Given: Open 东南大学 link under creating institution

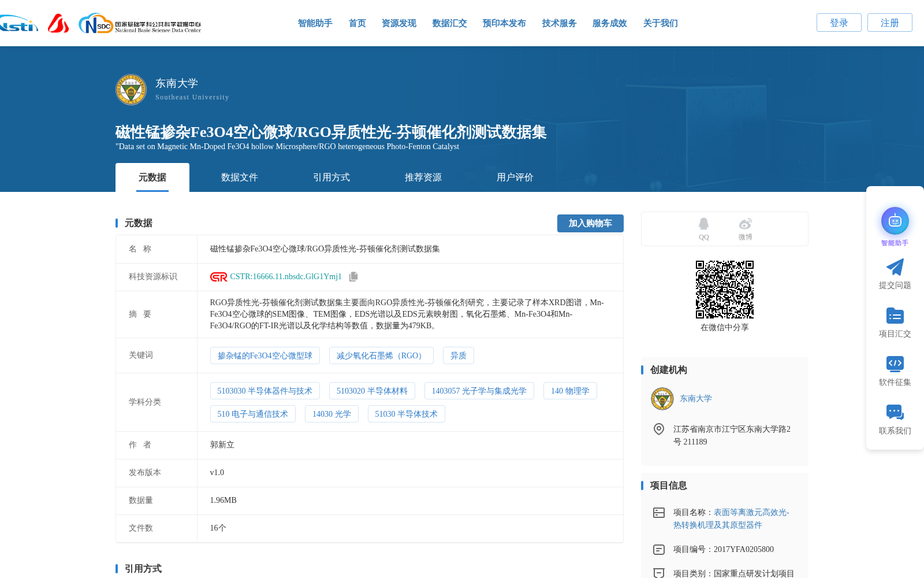Looking at the screenshot, I should pos(696,399).
